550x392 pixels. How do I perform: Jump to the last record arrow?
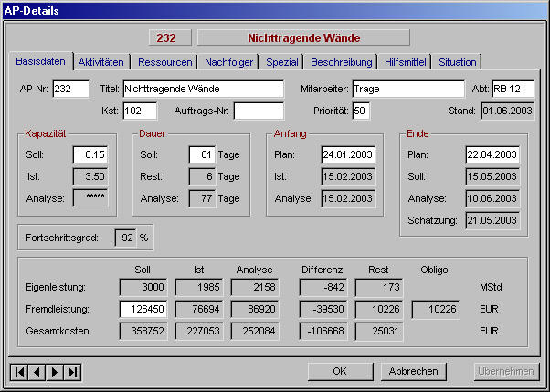pos(73,371)
